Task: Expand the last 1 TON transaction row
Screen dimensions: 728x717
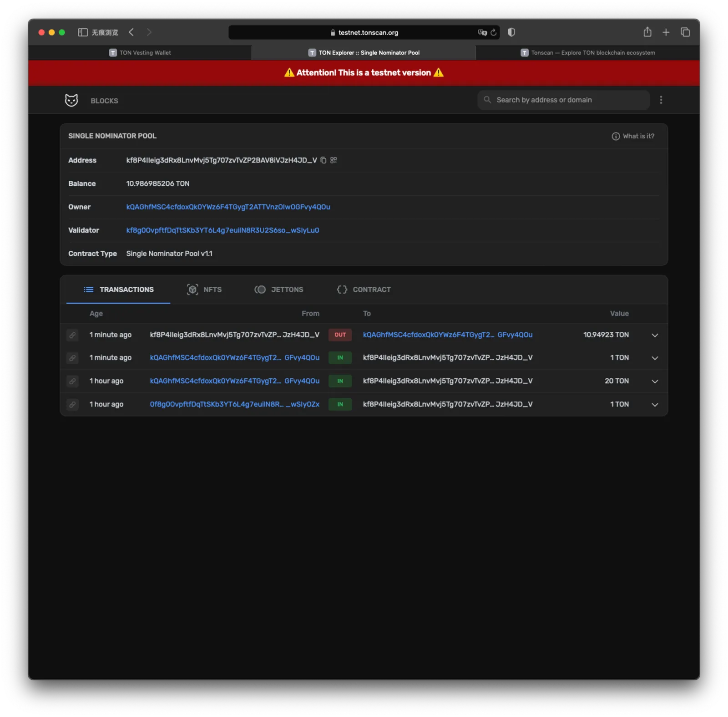Action: coord(655,405)
